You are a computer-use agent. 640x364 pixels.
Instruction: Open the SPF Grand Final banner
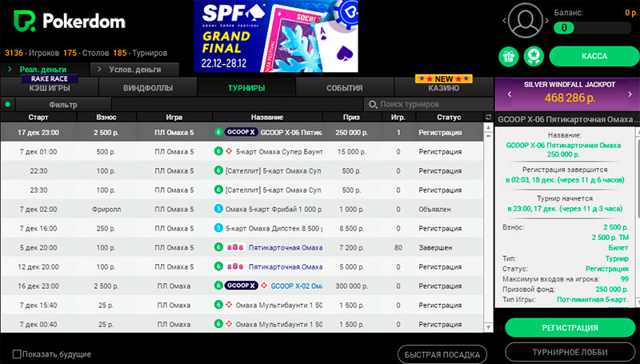(x=276, y=36)
